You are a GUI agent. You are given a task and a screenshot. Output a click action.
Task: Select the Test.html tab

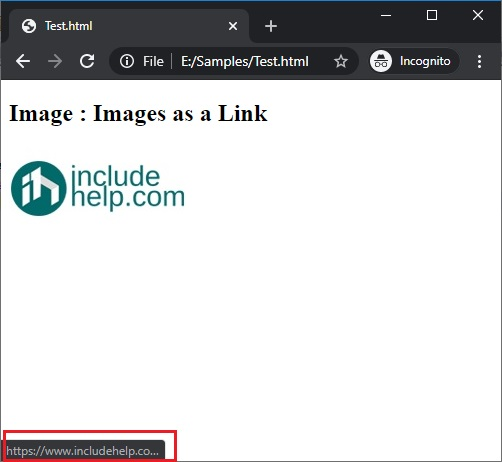pyautogui.click(x=129, y=26)
